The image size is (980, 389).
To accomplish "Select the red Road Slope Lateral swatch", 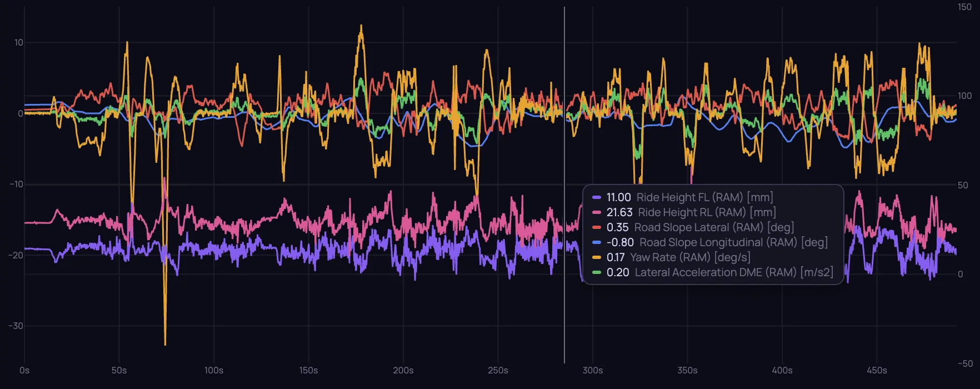I will coord(597,227).
